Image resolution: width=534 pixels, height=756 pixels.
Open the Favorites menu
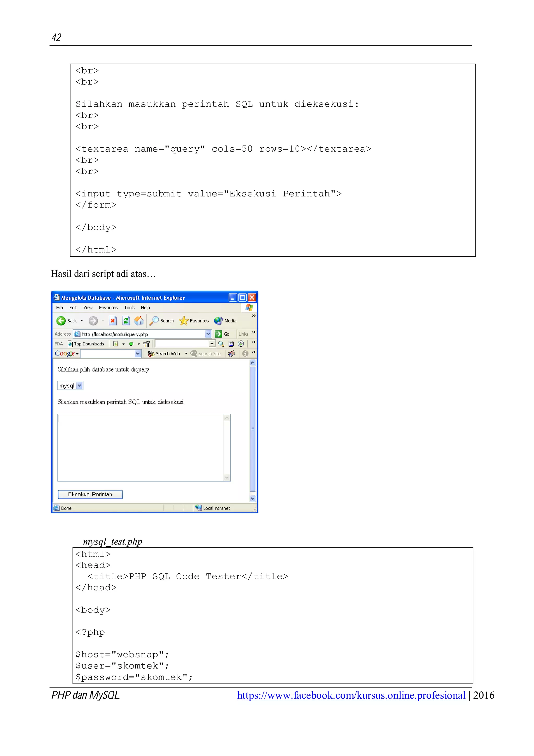click(x=108, y=308)
